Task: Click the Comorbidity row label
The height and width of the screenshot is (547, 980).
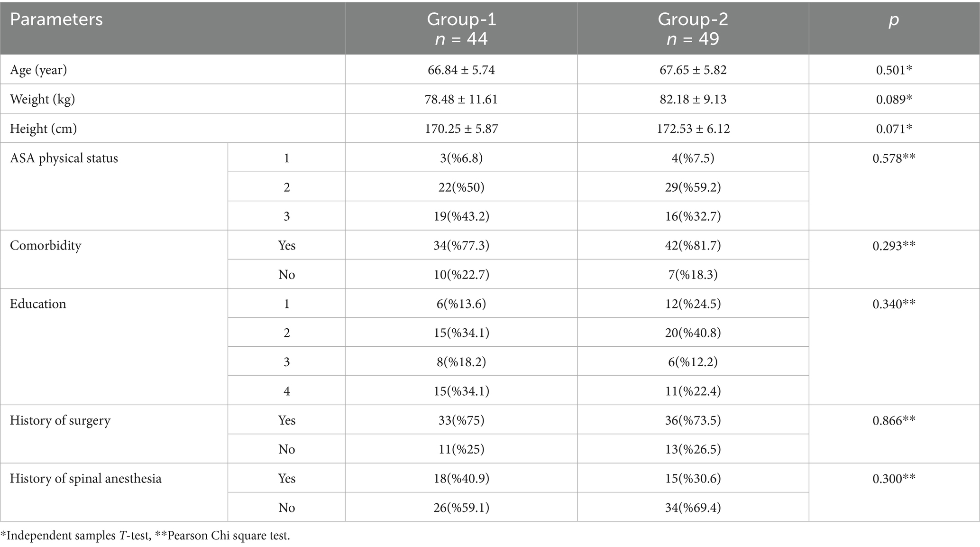Action: [x=46, y=246]
